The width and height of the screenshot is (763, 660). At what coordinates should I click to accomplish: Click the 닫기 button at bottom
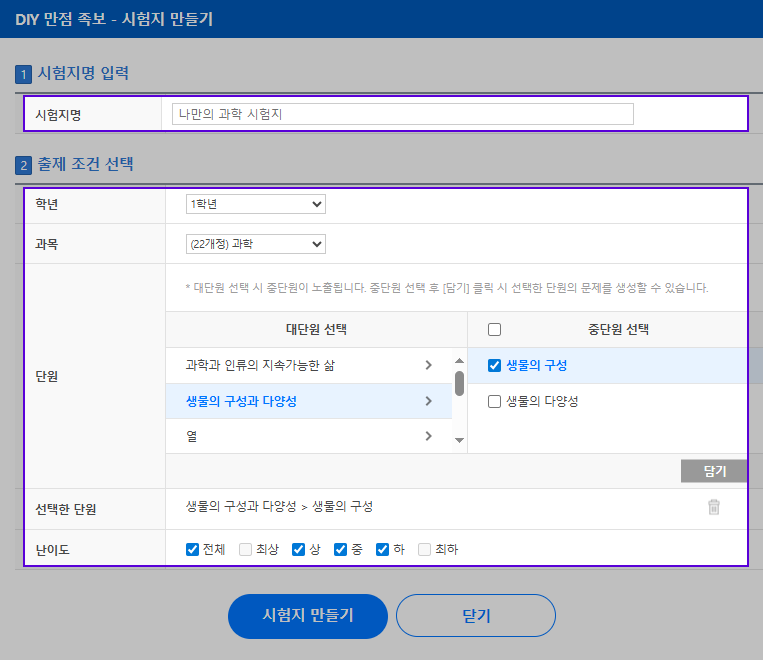(x=475, y=616)
